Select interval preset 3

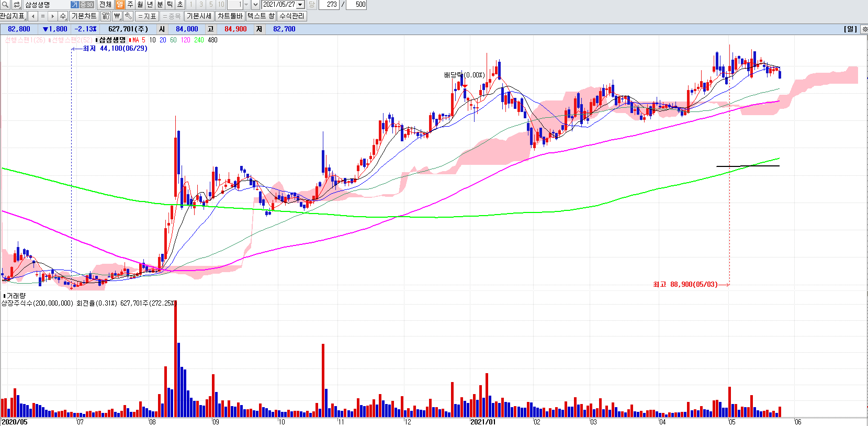[201, 5]
